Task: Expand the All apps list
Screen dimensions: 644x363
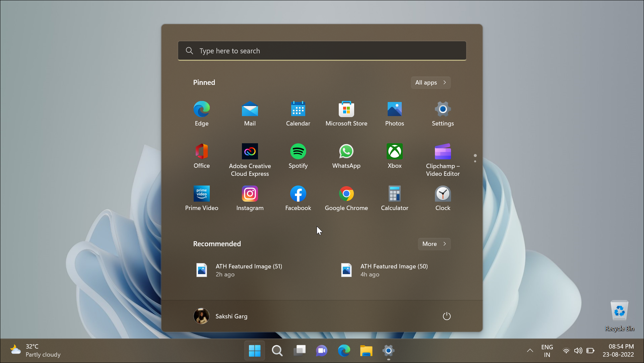Action: 431,83
